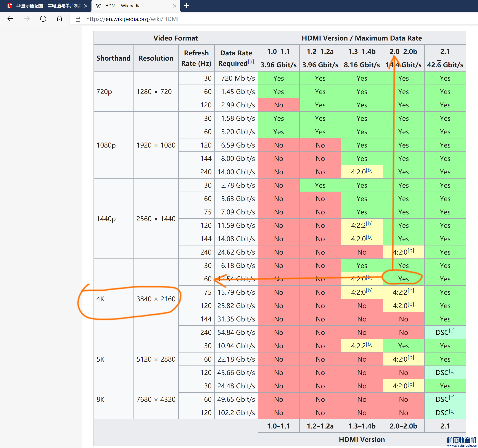Follow footnote [c] in 4K 240 Hz DSC cell
This screenshot has height=448, width=478.
[x=452, y=331]
